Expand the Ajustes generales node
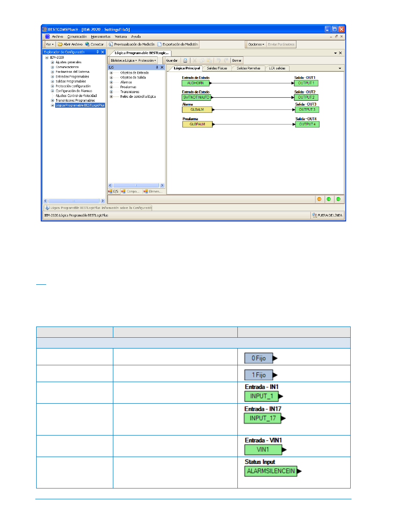 click(53, 62)
